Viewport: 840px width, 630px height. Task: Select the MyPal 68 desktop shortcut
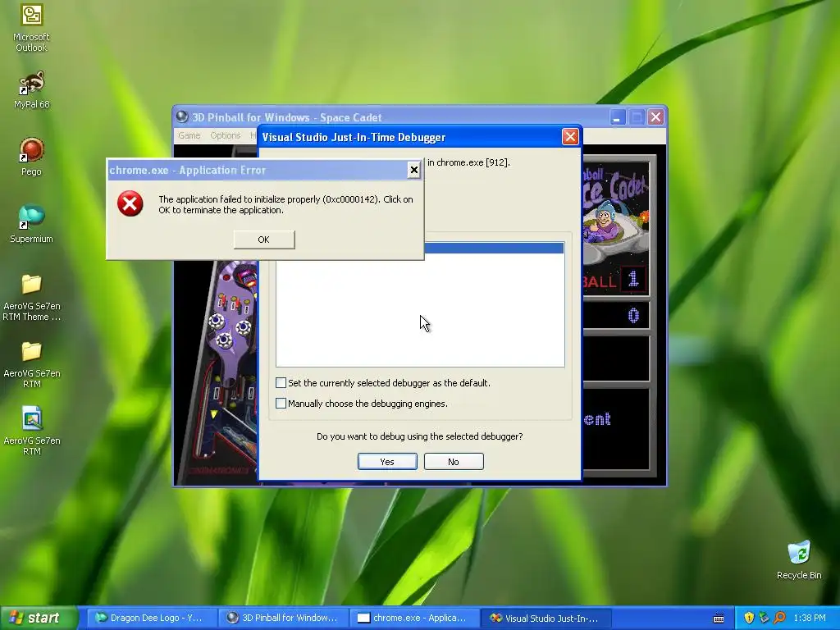point(32,90)
